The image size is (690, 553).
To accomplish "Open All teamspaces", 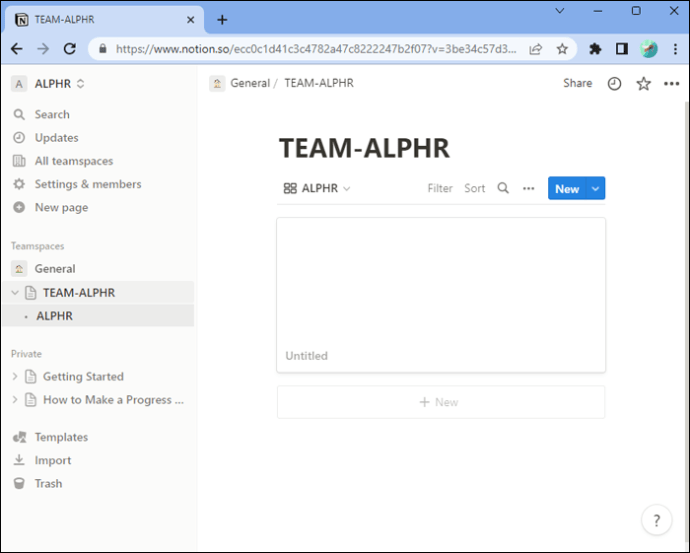I will pos(73,161).
